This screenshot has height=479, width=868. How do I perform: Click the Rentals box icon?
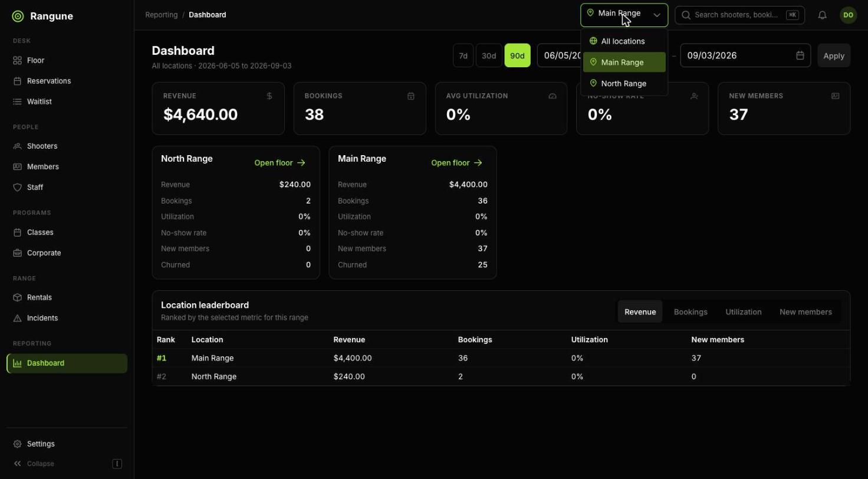click(x=18, y=297)
